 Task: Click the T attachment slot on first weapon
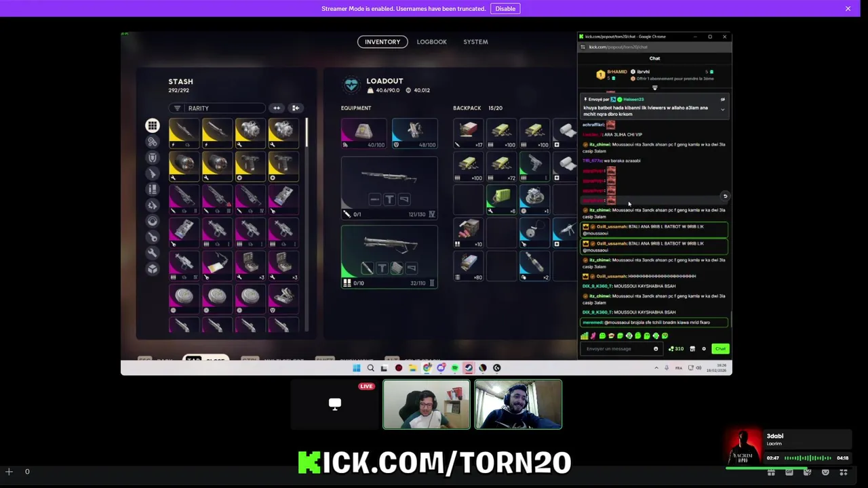[x=389, y=199]
